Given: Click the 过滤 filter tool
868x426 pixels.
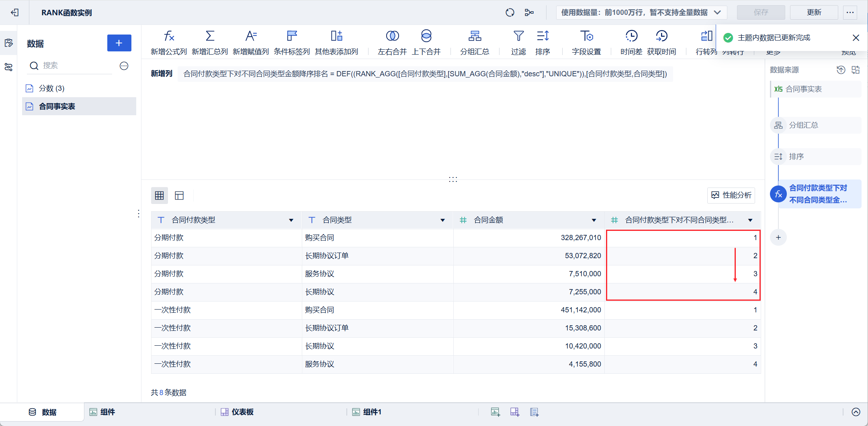Looking at the screenshot, I should tap(518, 42).
